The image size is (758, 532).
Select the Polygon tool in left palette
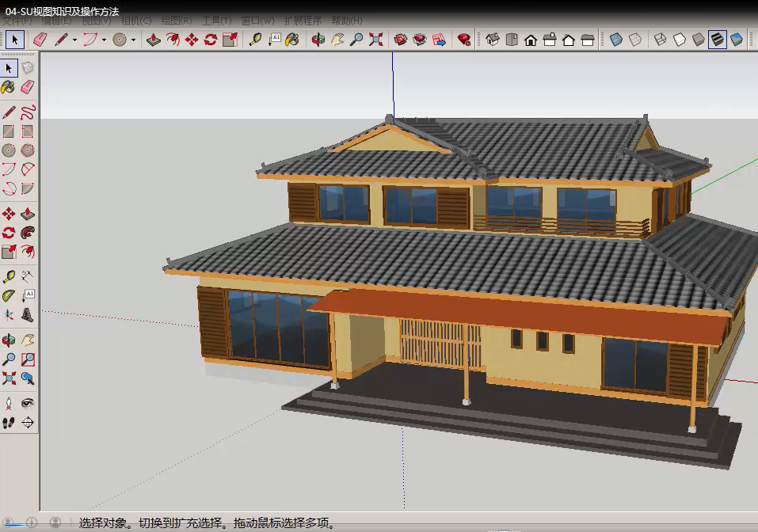(x=28, y=150)
